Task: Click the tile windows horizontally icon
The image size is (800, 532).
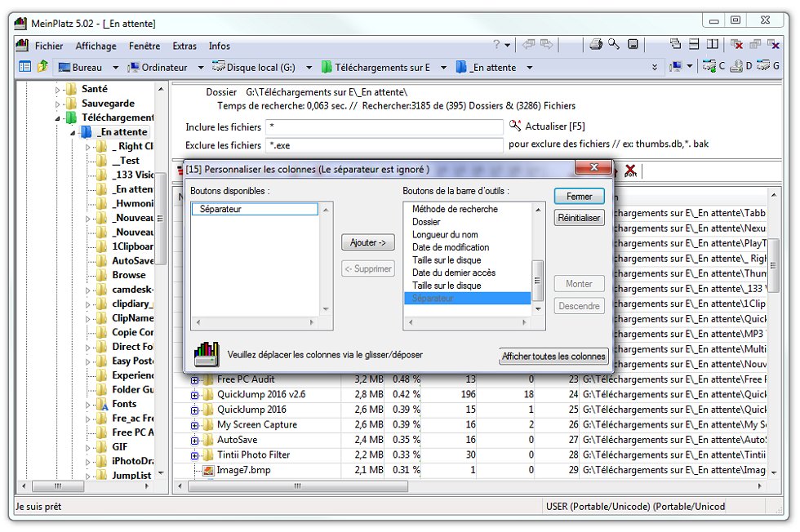Action: tap(694, 44)
